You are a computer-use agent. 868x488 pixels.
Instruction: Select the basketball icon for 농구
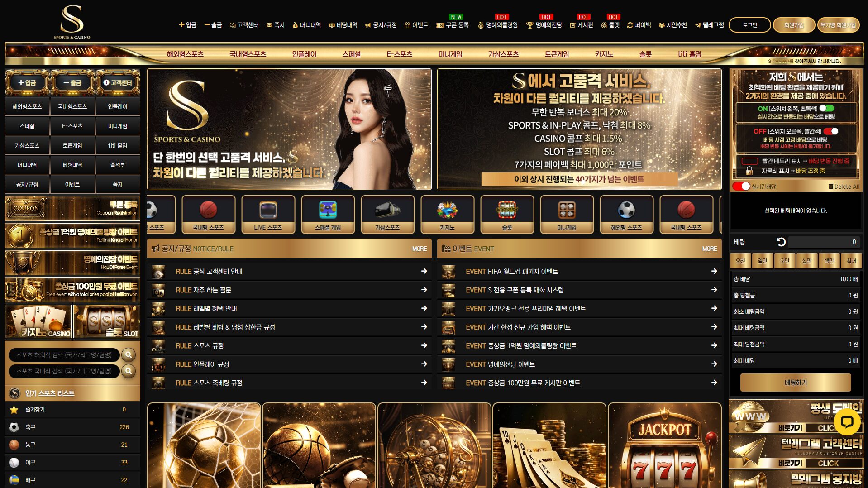[14, 445]
